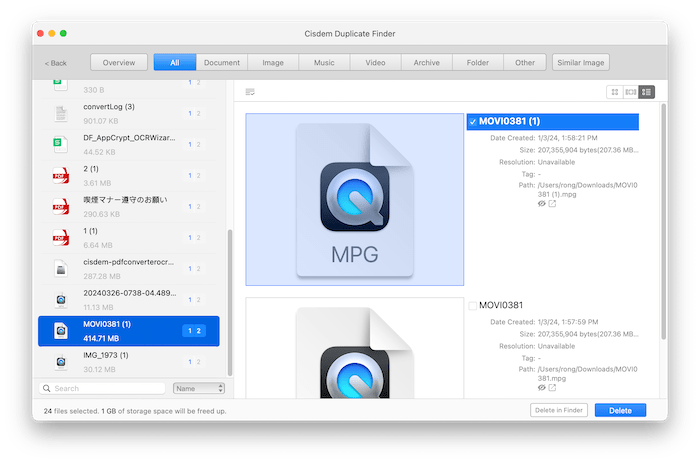Open the Video tab
This screenshot has width=700, height=463.
coord(375,63)
